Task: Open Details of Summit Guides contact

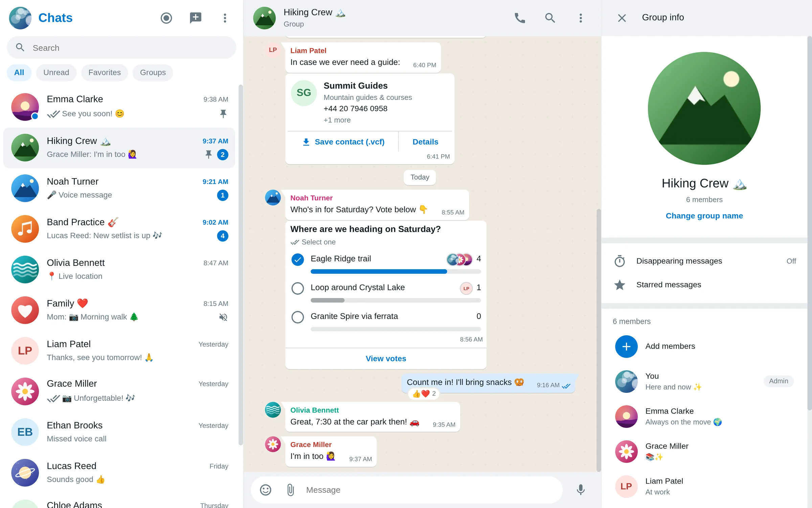Action: 425,142
